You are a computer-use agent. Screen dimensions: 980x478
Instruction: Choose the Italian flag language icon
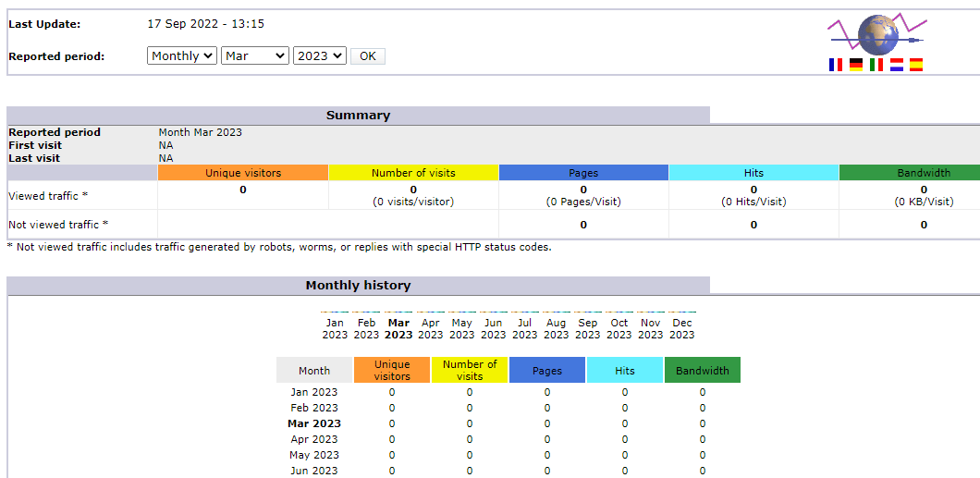click(x=876, y=65)
